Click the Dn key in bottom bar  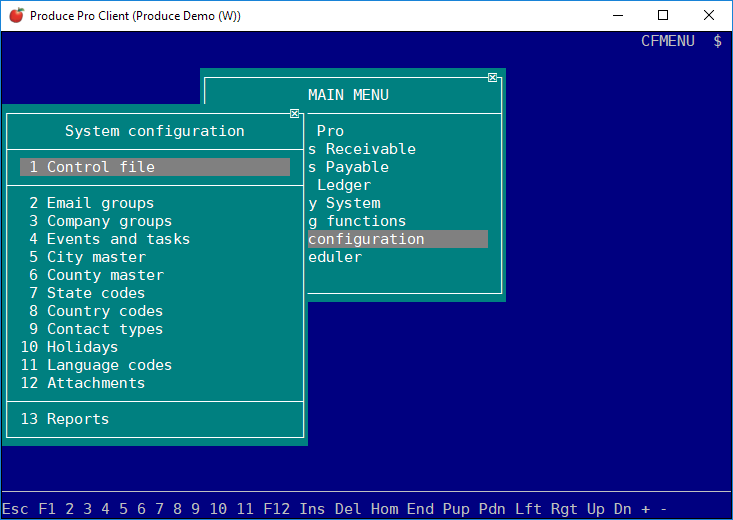click(623, 509)
